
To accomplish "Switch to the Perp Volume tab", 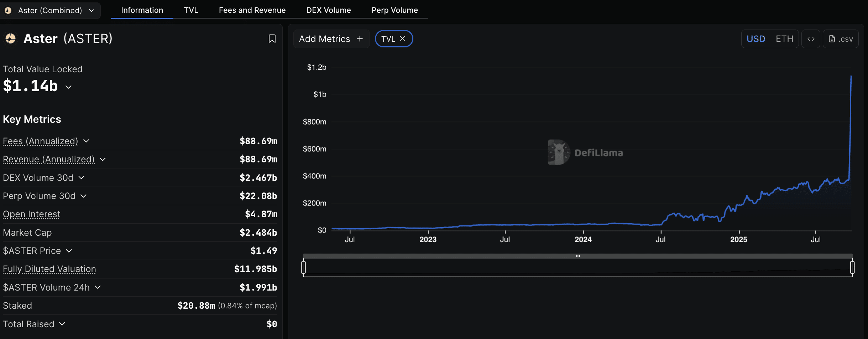I will (x=394, y=10).
